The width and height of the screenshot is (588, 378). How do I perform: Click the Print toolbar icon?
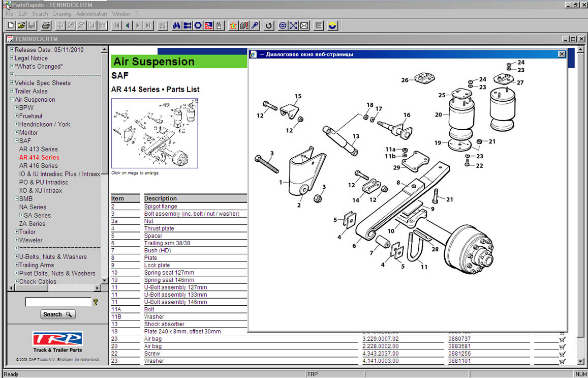click(46, 25)
